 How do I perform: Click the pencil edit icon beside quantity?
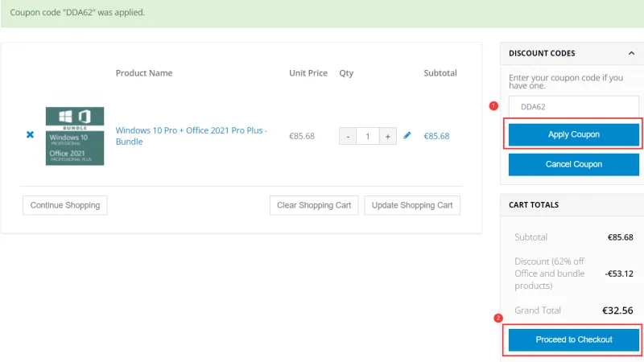(407, 136)
